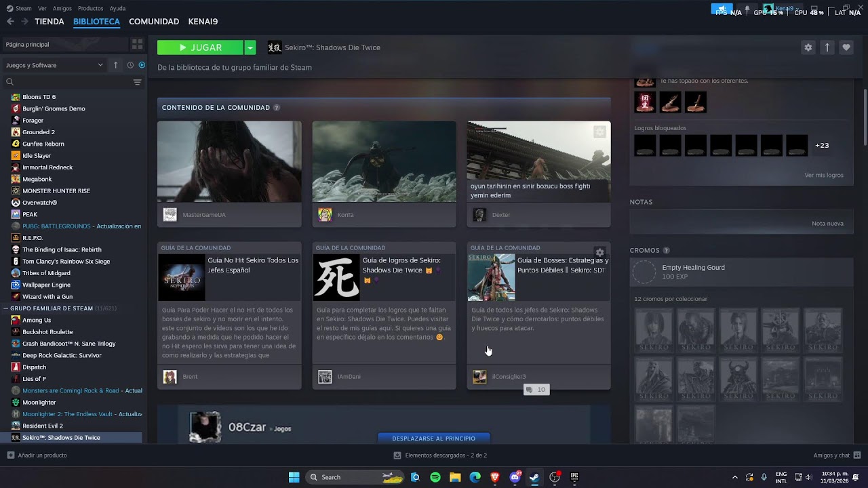Click the green JUGAR button
This screenshot has width=868, height=488.
(x=200, y=47)
